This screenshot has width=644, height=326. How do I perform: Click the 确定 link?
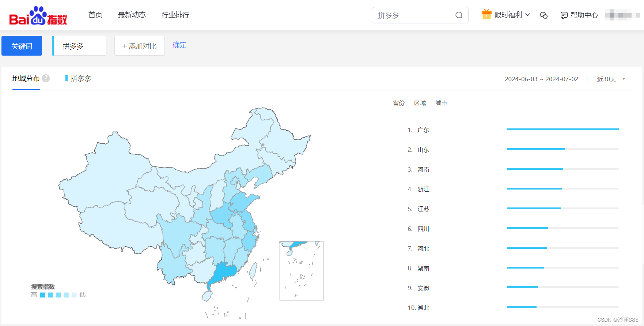(179, 45)
